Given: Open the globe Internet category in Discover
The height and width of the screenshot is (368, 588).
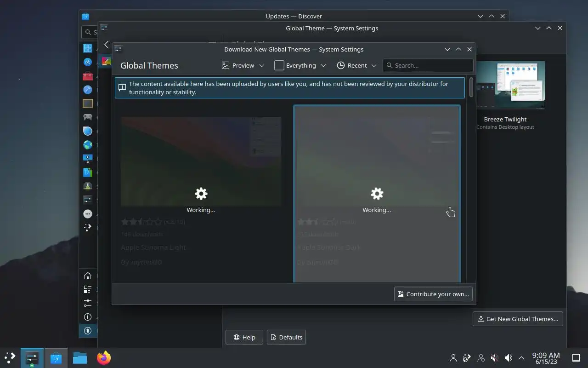Looking at the screenshot, I should [x=88, y=144].
